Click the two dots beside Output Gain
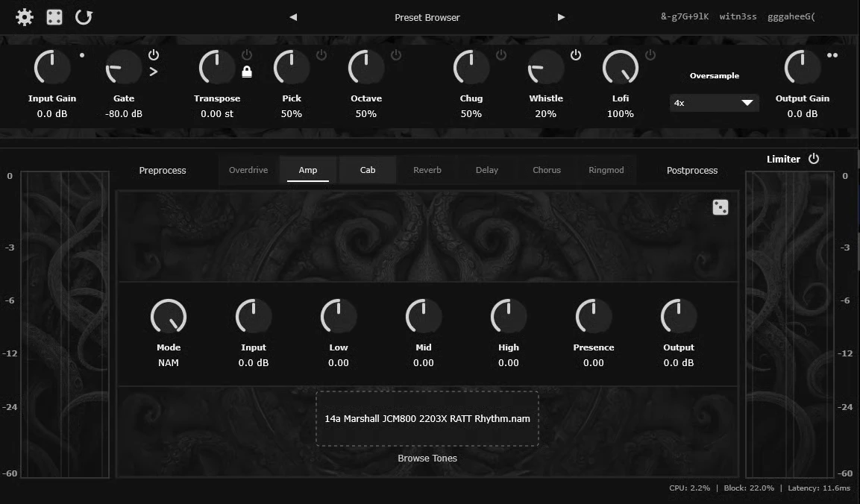This screenshot has height=504, width=860. (832, 55)
